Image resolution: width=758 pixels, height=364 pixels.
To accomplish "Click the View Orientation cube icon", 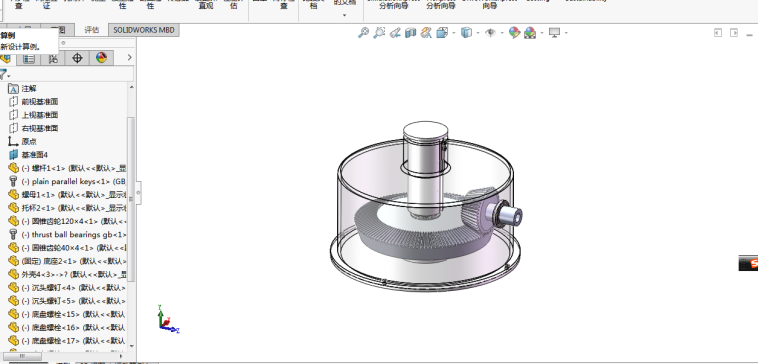I will pyautogui.click(x=442, y=33).
